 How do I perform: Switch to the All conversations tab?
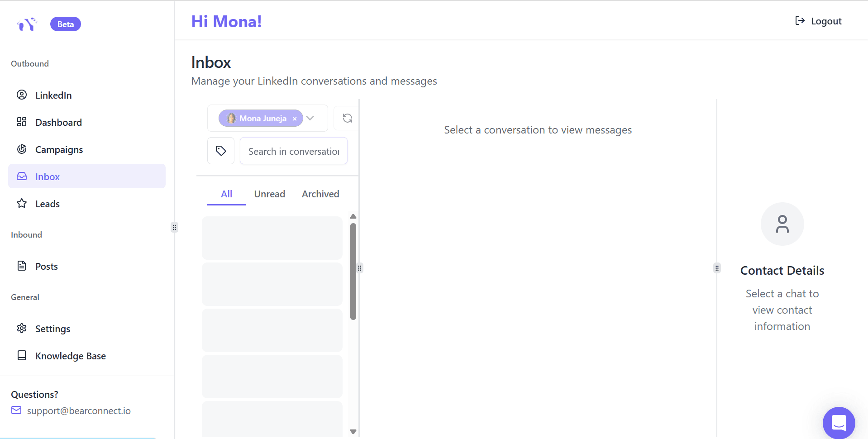226,194
